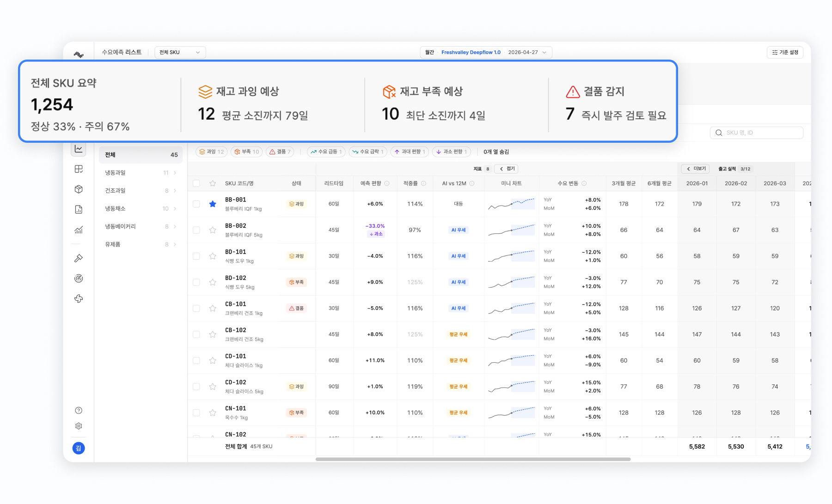This screenshot has width=832, height=504.
Task: Expand the 건조과일 category
Action: click(141, 191)
